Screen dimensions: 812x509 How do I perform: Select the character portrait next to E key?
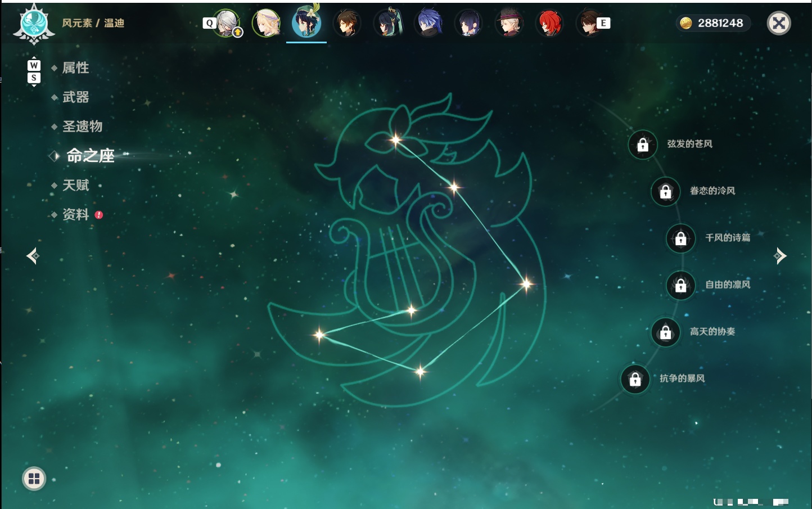pos(589,23)
